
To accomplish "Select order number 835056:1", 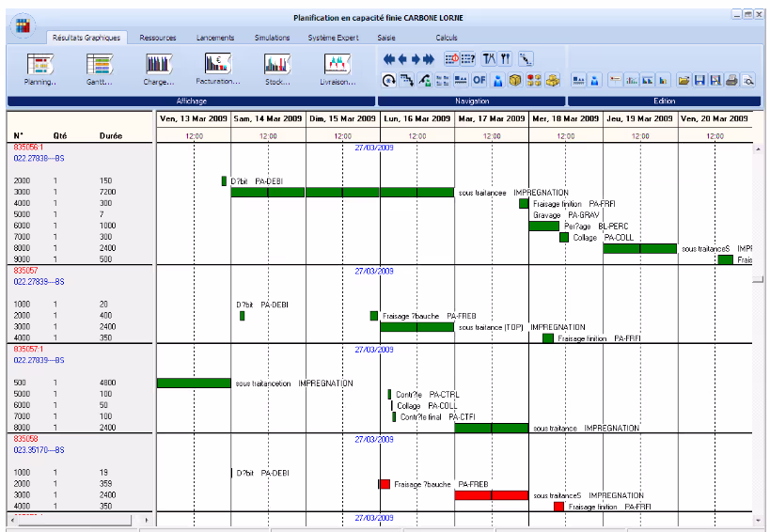I will (x=28, y=147).
